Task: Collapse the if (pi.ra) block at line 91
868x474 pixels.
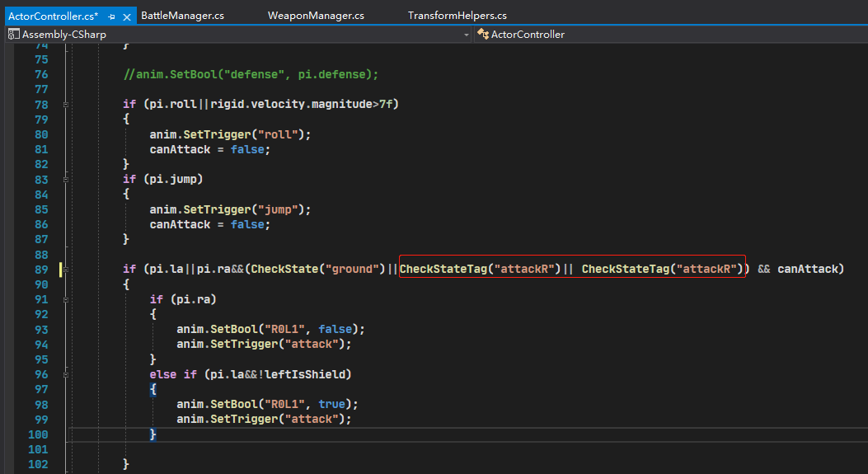Action: click(x=65, y=299)
